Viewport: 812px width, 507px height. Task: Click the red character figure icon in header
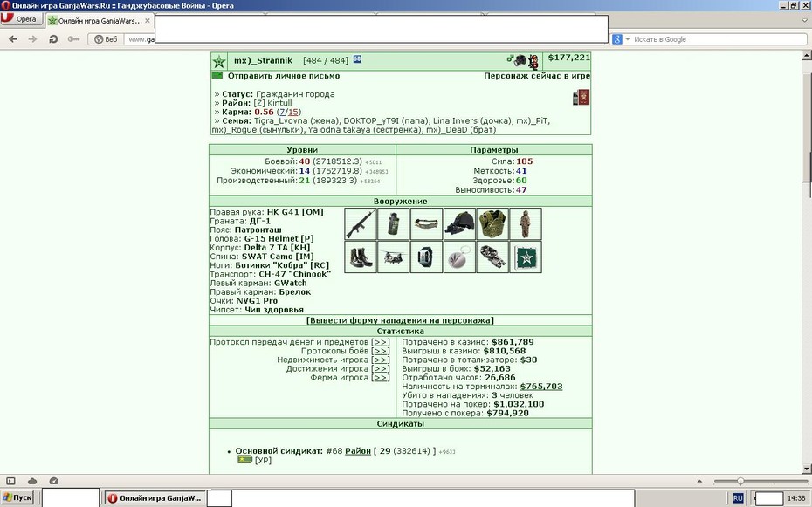(533, 62)
